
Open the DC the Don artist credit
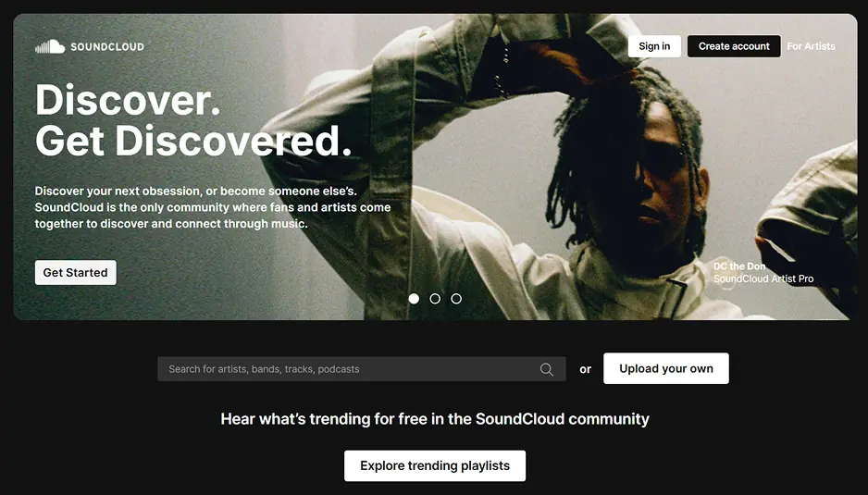739,266
